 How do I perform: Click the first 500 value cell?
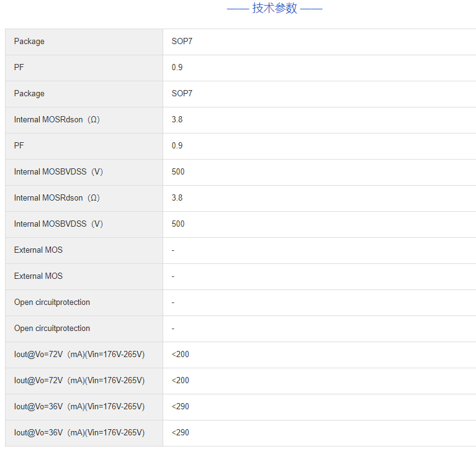click(x=178, y=172)
